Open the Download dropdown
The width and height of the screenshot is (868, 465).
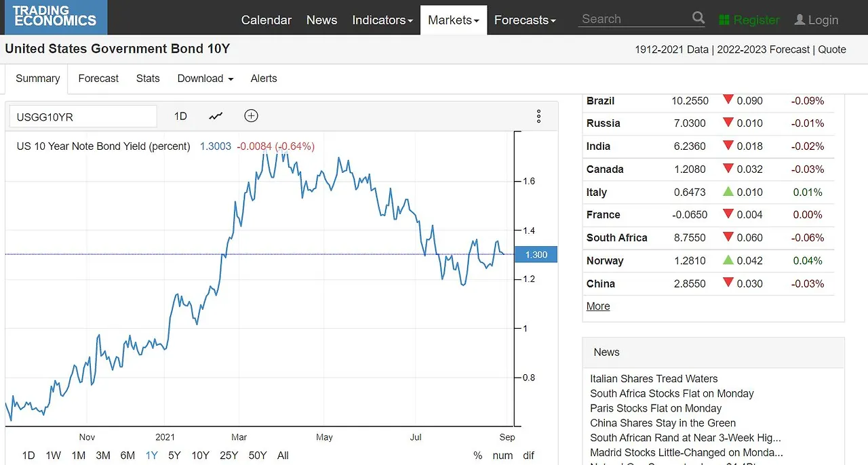[205, 79]
